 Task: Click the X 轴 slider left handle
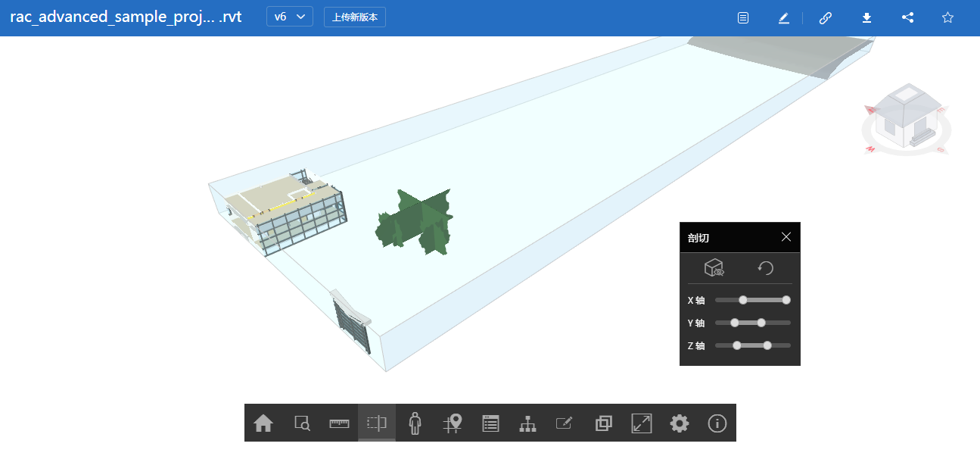coord(743,300)
